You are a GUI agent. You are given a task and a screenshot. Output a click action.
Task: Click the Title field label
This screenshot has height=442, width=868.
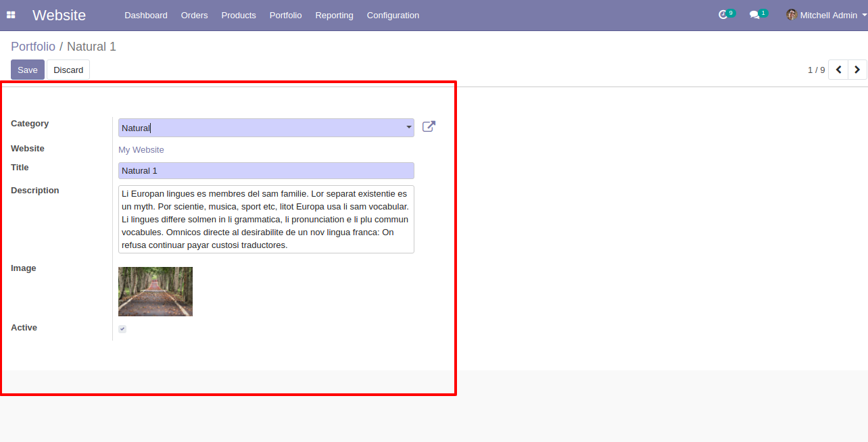pos(20,168)
